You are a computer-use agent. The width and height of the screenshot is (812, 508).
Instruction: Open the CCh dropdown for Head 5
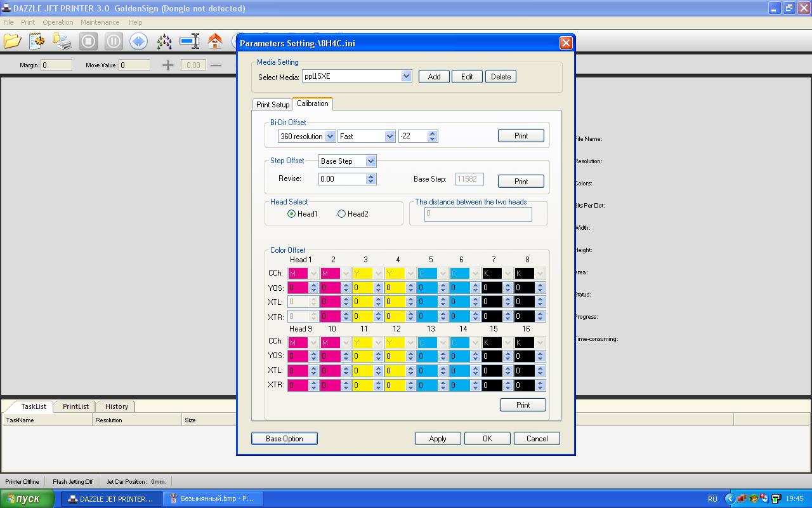(x=443, y=274)
